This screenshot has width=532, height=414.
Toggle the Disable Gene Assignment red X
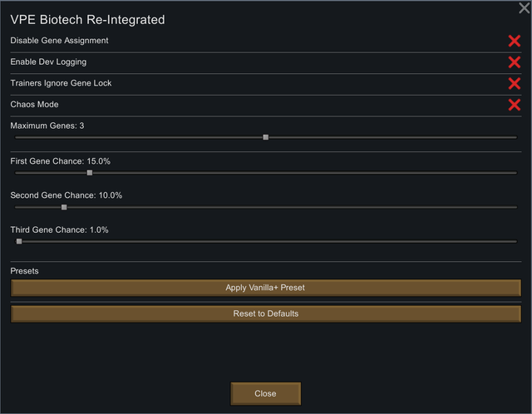point(515,41)
